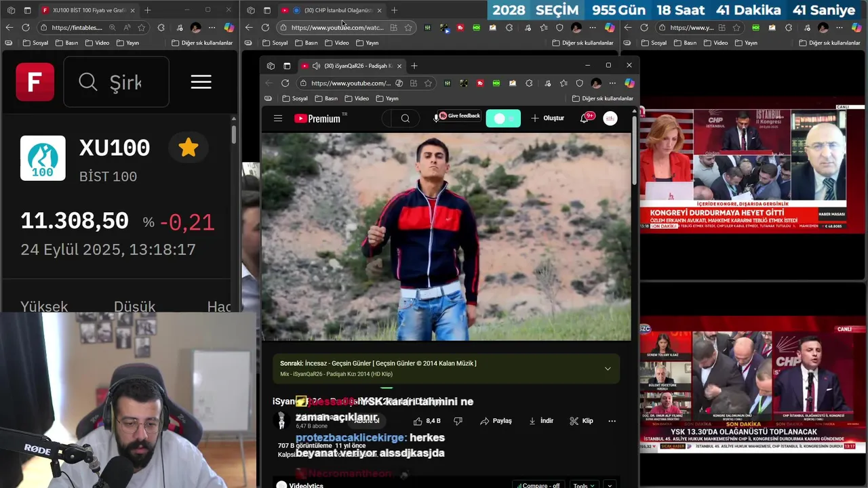
Task: Click the YouTube voice search microphone
Action: (436, 118)
